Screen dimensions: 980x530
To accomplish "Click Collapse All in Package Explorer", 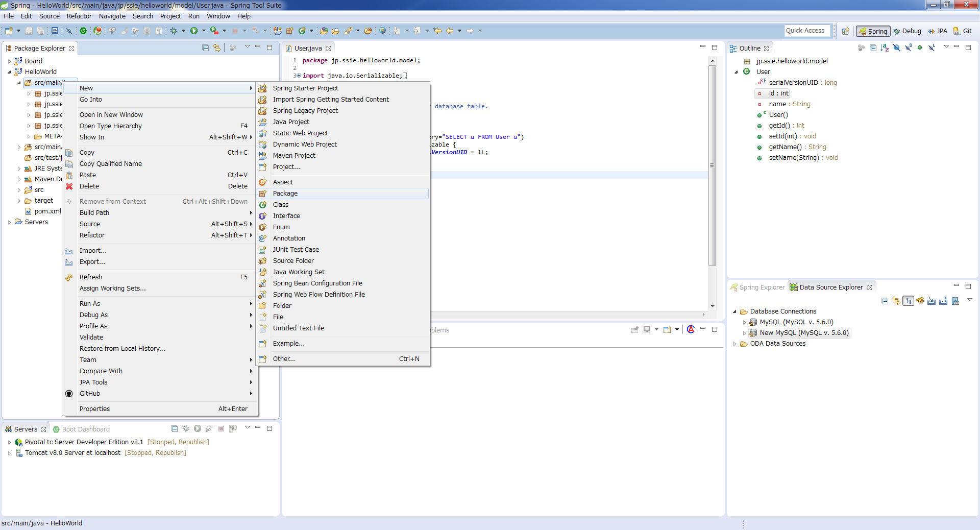I will pyautogui.click(x=205, y=48).
